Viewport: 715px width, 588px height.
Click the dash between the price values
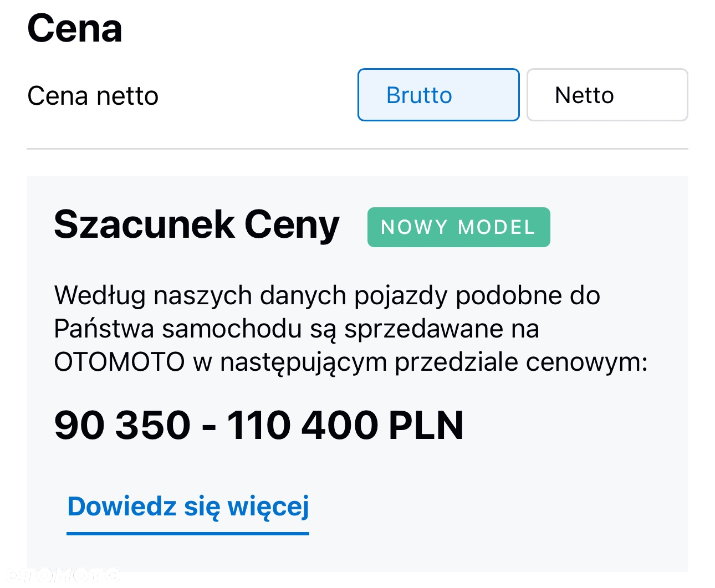209,426
